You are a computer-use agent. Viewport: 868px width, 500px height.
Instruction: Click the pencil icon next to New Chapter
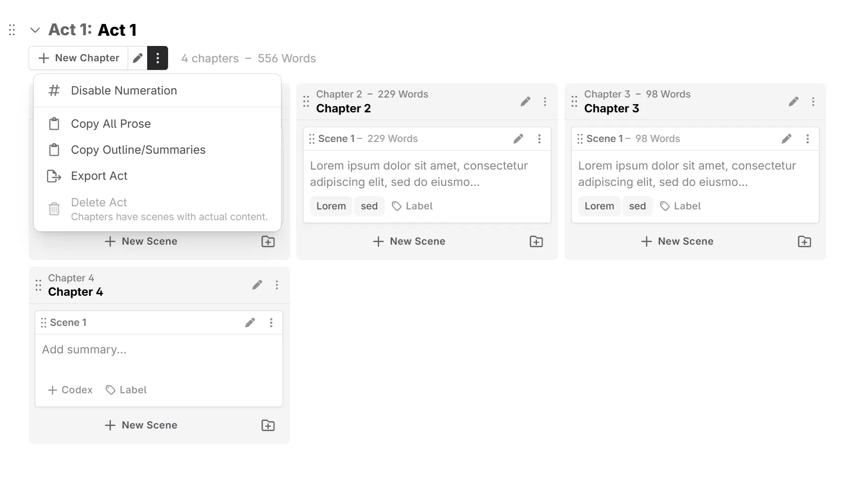click(137, 58)
